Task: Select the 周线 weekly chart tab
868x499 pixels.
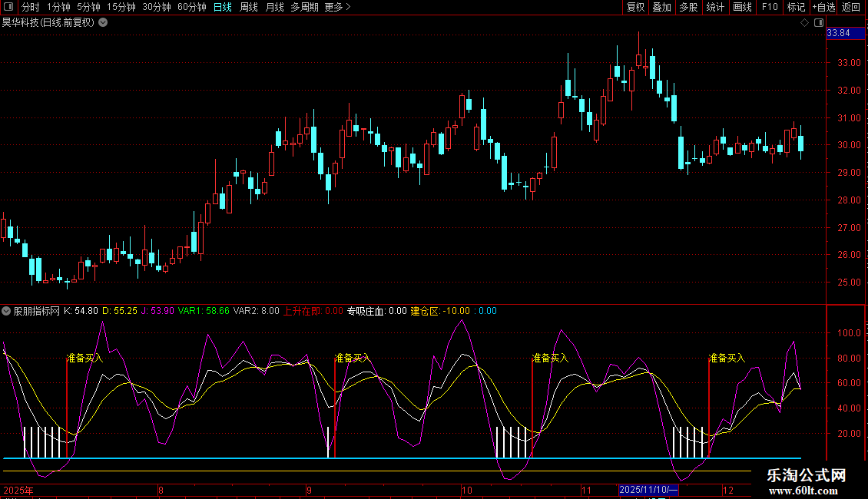Action: click(249, 8)
